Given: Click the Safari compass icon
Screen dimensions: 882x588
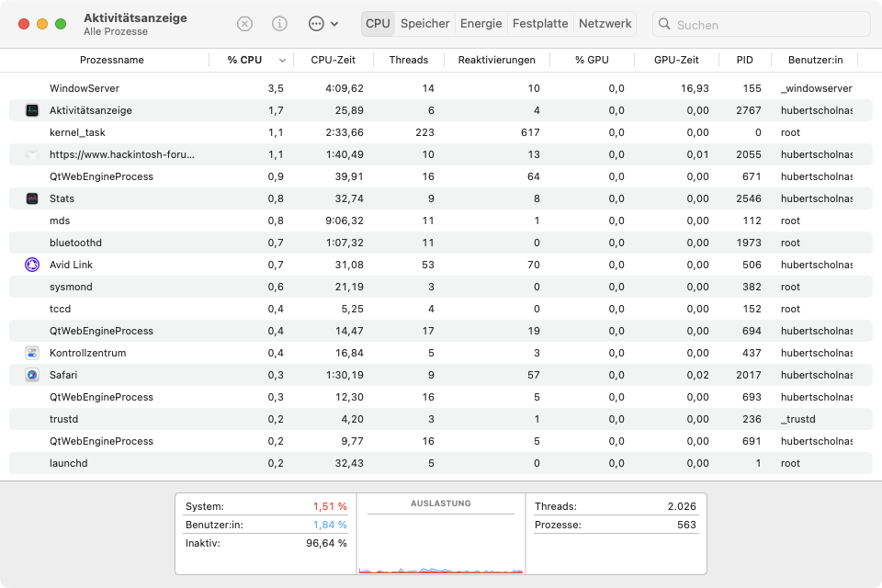Looking at the screenshot, I should pyautogui.click(x=32, y=375).
